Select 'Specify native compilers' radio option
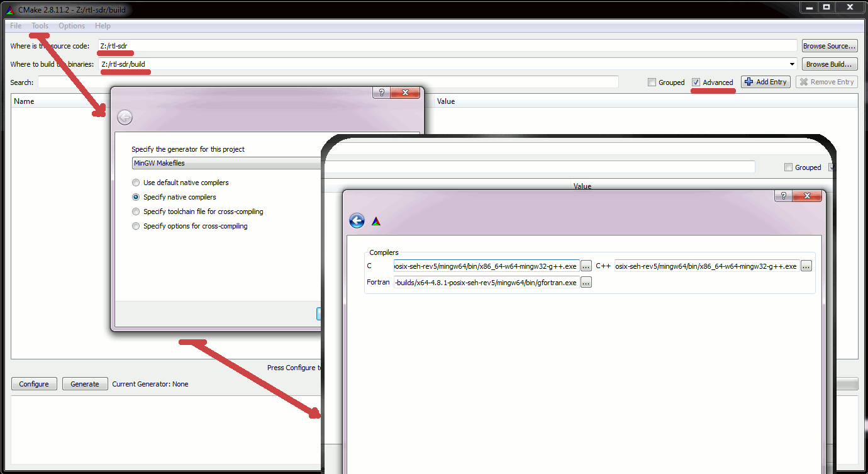Image resolution: width=868 pixels, height=474 pixels. (x=136, y=197)
